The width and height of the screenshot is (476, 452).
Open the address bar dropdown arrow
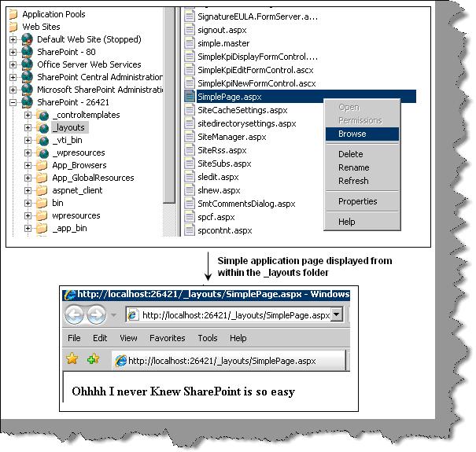point(337,314)
